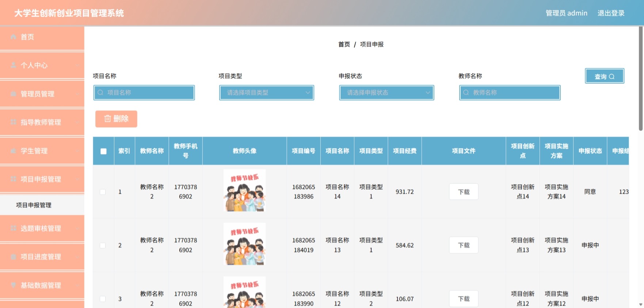Screen dimensions: 644x308
Task: Open the 指导教师管理 sidebar menu
Action: point(42,122)
